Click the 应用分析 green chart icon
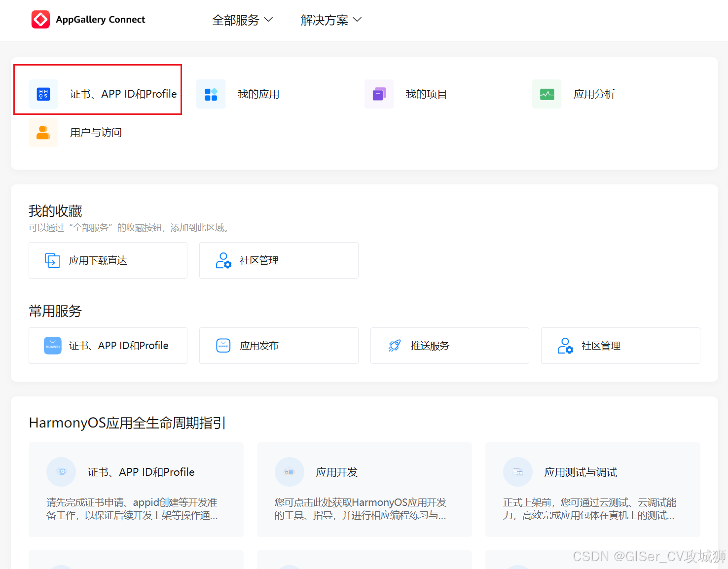Viewport: 728px width, 569px height. coord(547,94)
